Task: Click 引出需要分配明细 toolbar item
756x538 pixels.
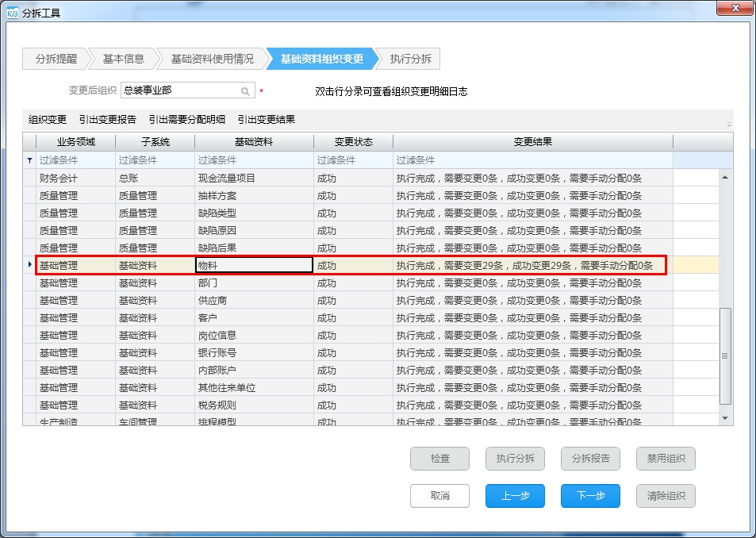Action: pos(186,120)
